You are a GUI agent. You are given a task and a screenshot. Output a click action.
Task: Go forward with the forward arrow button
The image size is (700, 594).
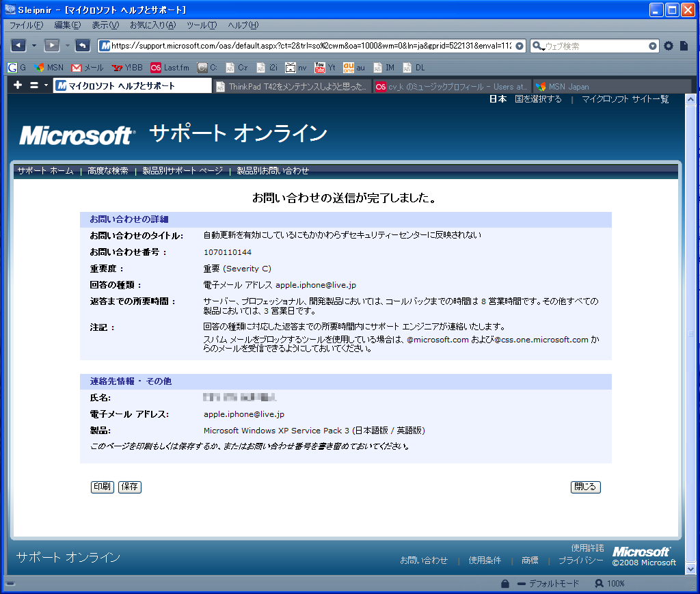coord(52,46)
